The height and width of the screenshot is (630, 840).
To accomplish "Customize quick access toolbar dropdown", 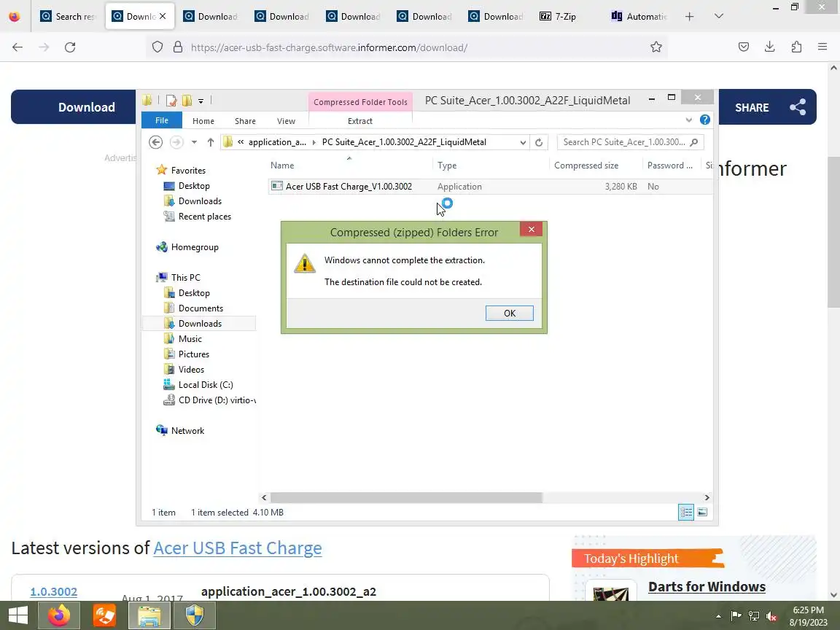I will point(201,101).
